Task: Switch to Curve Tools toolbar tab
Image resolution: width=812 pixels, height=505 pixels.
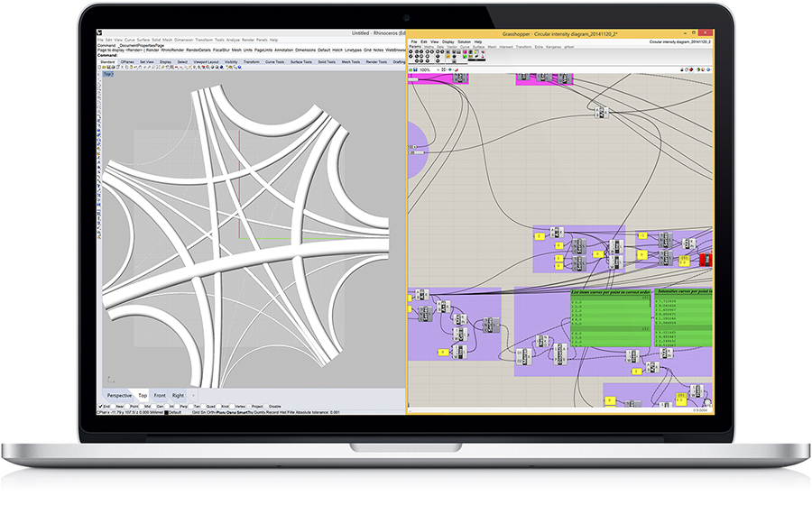Action: [274, 62]
